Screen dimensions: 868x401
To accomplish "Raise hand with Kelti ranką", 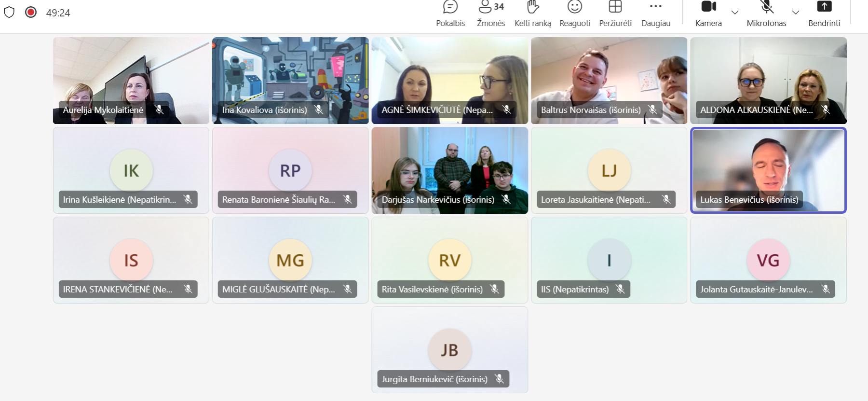I will click(532, 14).
